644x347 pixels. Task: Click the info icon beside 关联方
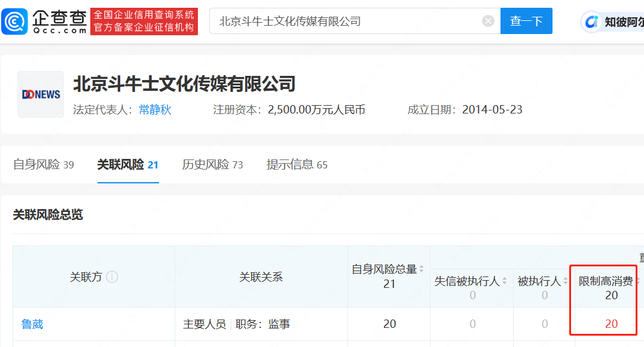point(112,277)
